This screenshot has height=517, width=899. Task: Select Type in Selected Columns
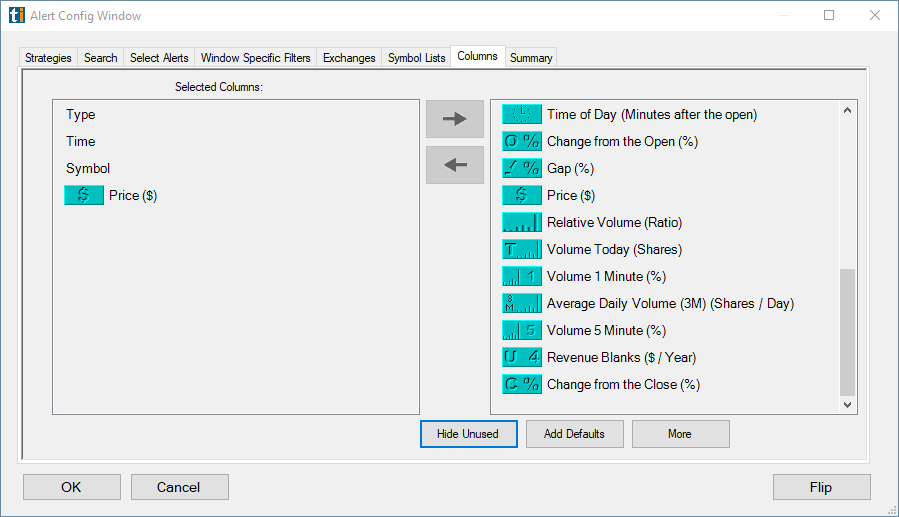click(x=80, y=114)
